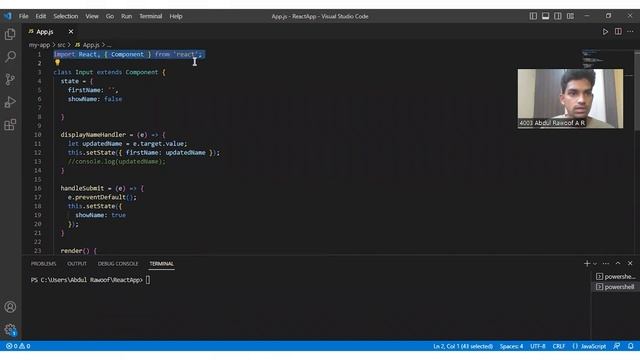Click the VS Code logo icon
The width and height of the screenshot is (640, 360).
click(x=8, y=16)
